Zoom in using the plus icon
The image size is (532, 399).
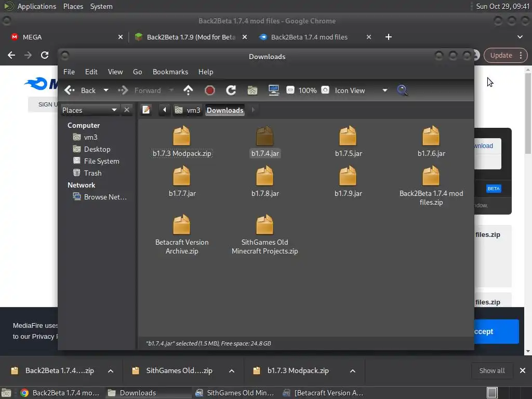[x=325, y=90]
